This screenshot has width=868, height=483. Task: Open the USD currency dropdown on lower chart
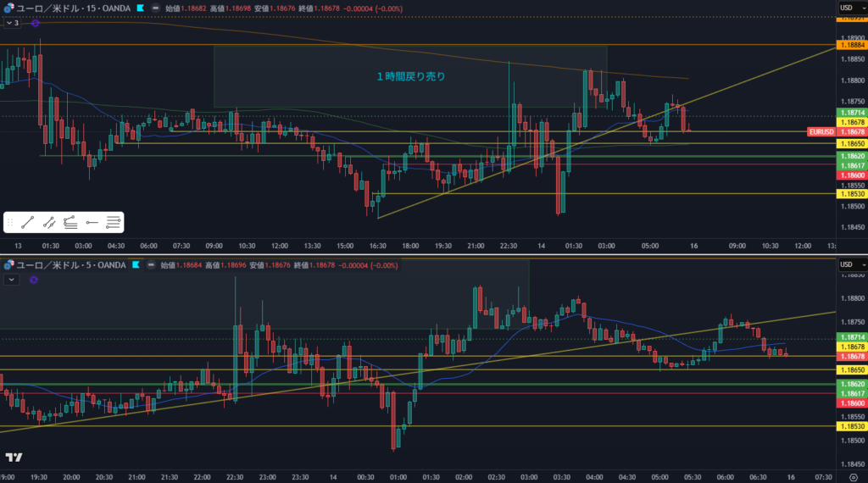click(850, 265)
